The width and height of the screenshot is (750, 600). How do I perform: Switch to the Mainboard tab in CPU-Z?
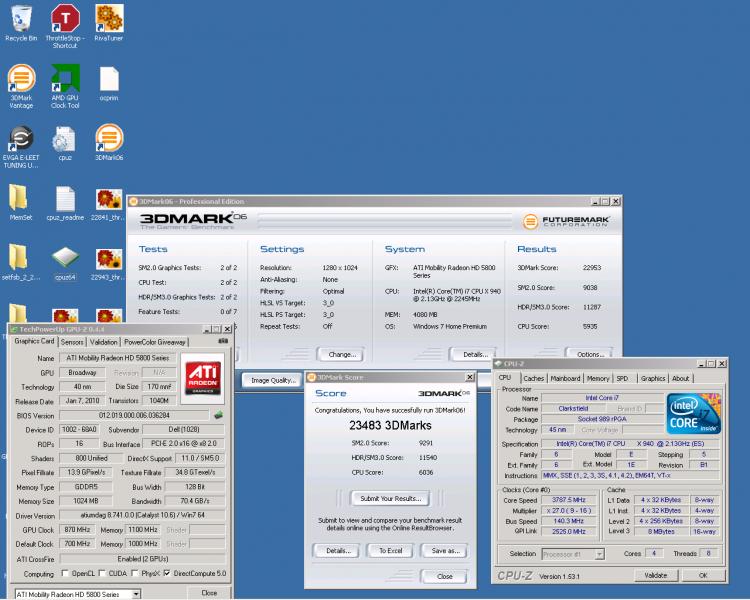[x=565, y=378]
